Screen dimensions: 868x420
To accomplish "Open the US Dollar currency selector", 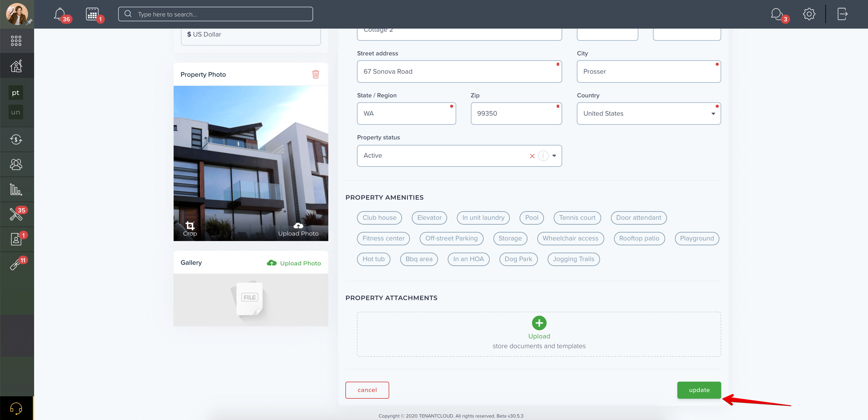I will (251, 35).
